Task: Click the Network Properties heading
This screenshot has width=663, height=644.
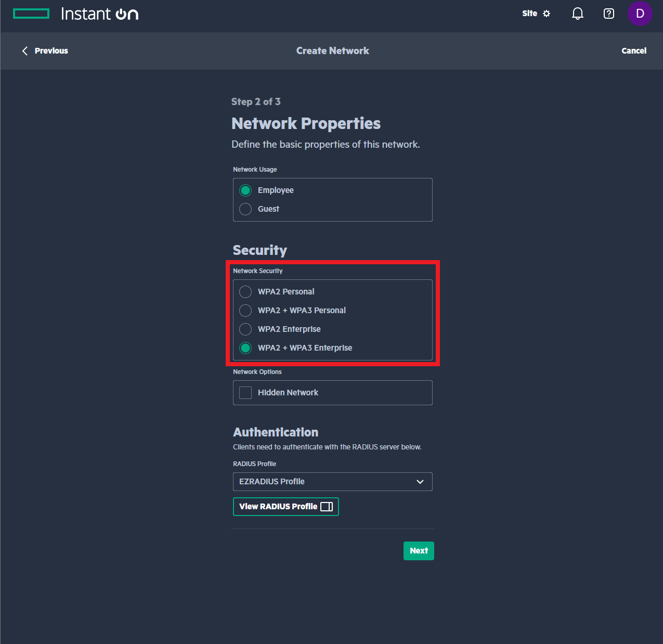Action: (x=306, y=123)
